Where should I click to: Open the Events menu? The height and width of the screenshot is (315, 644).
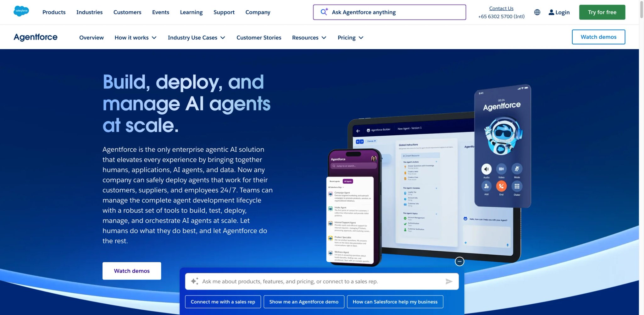coord(161,12)
